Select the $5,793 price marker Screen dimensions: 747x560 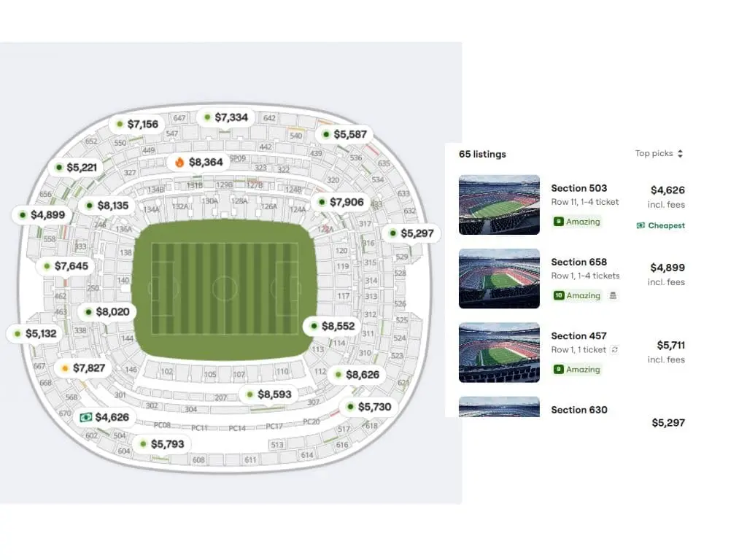point(162,444)
